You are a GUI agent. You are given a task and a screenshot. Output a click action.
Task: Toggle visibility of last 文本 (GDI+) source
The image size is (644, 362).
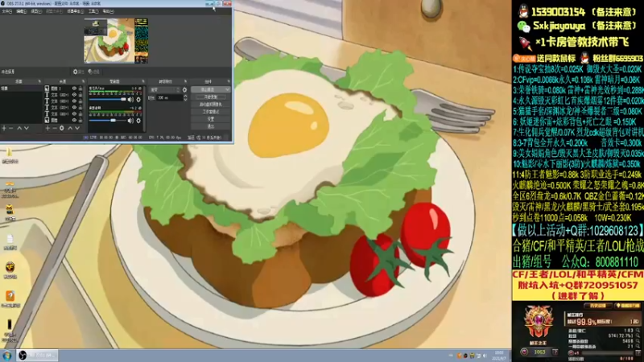pyautogui.click(x=74, y=113)
